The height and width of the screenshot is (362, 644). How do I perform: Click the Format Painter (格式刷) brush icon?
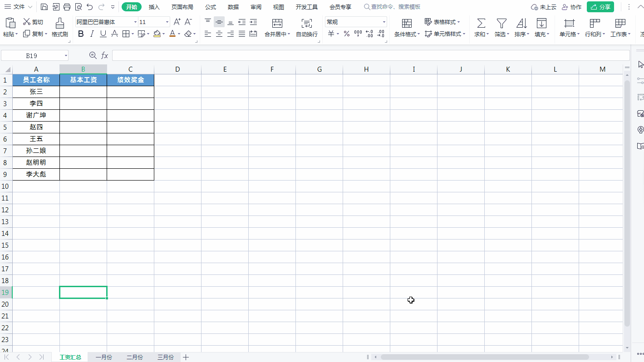click(59, 24)
